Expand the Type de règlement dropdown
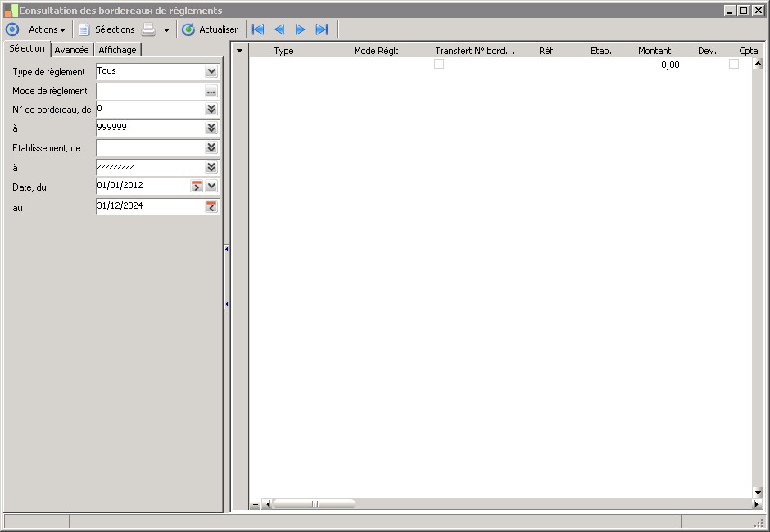Screen dimensions: 770x532 211,72
